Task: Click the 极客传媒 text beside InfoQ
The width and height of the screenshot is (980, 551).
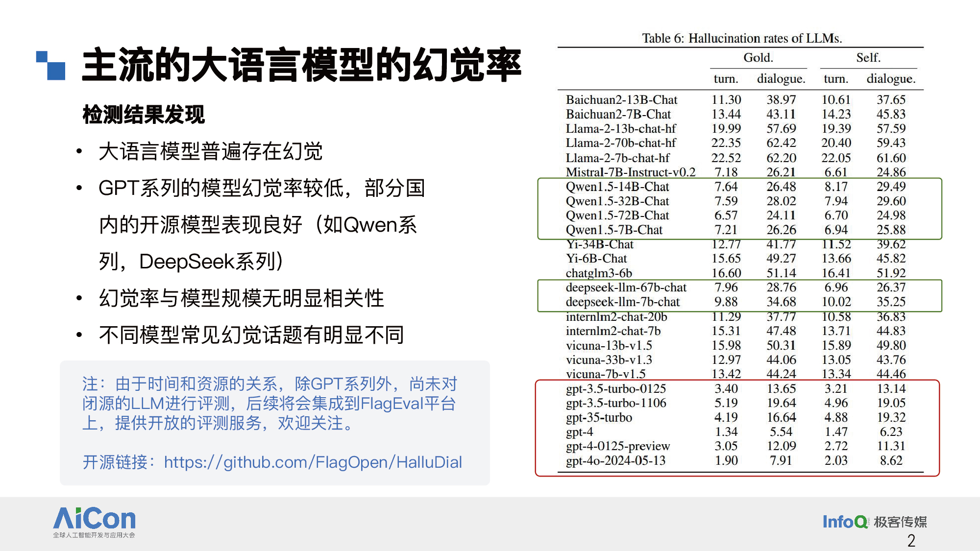Action: point(901,522)
